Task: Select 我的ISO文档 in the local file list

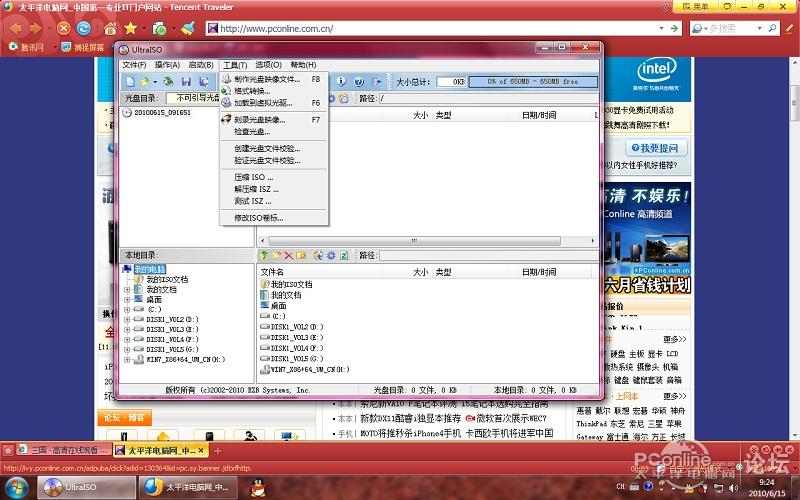Action: click(291, 284)
